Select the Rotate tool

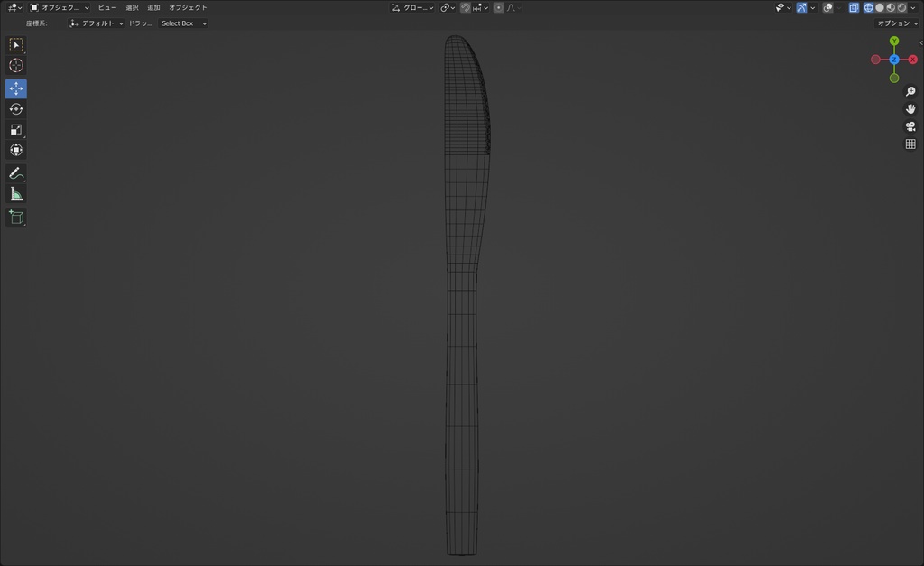[16, 109]
